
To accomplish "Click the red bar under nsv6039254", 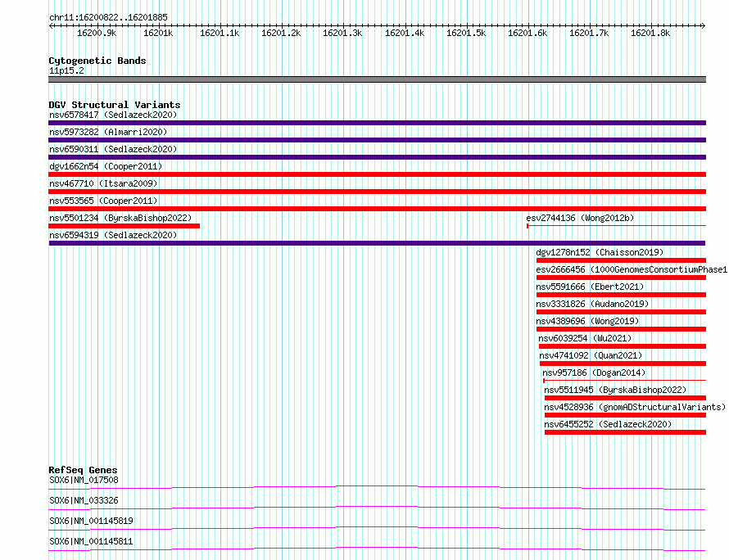I will pos(623,346).
